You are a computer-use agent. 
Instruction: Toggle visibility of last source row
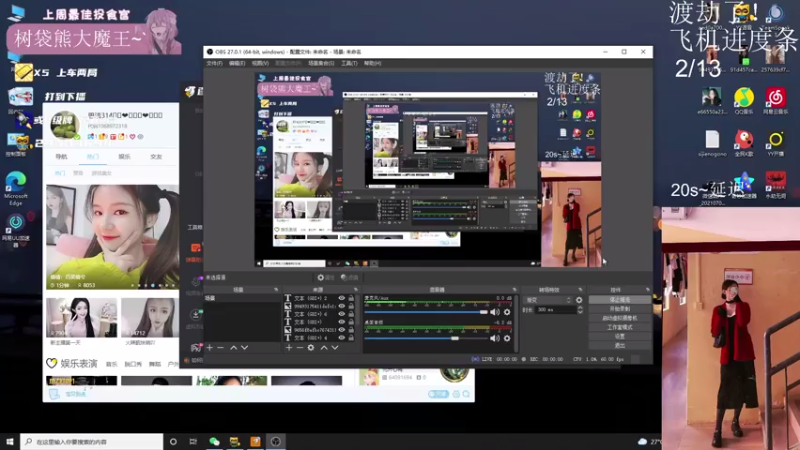pyautogui.click(x=341, y=338)
